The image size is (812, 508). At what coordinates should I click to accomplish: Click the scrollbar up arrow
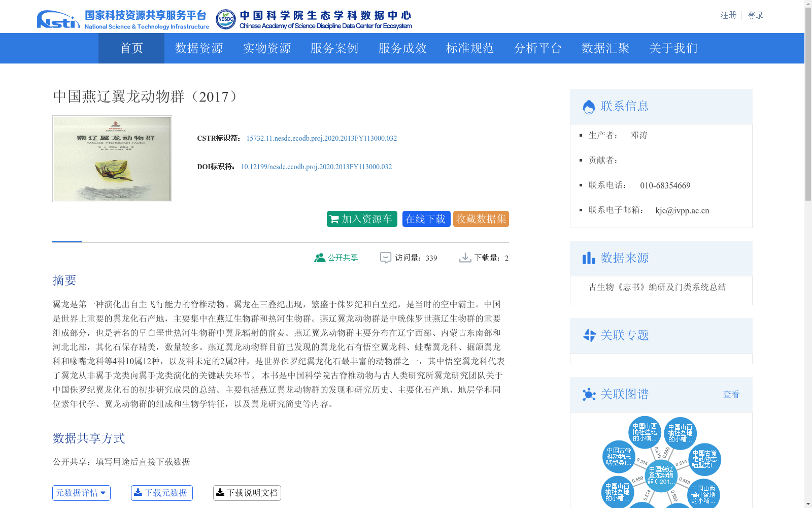point(808,4)
